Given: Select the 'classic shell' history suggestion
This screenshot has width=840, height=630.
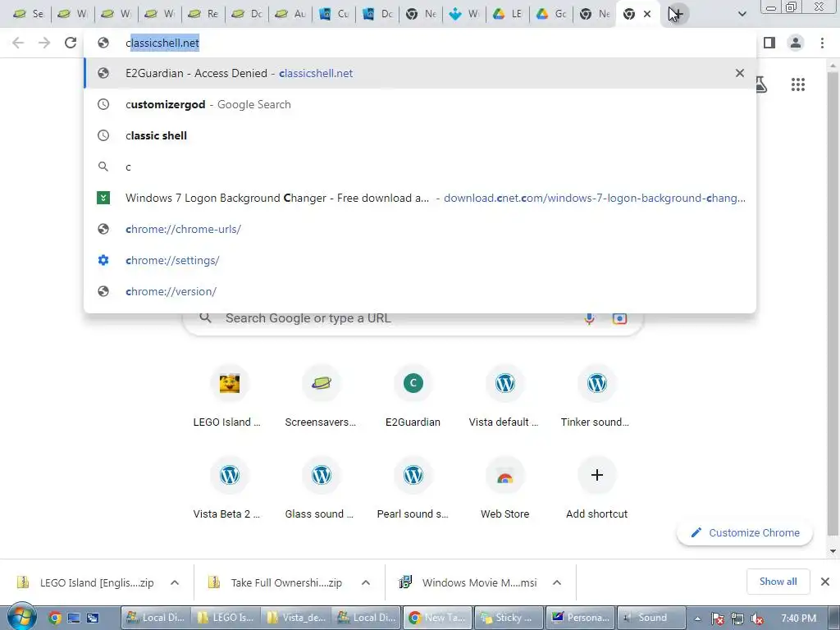Looking at the screenshot, I should 420,135.
